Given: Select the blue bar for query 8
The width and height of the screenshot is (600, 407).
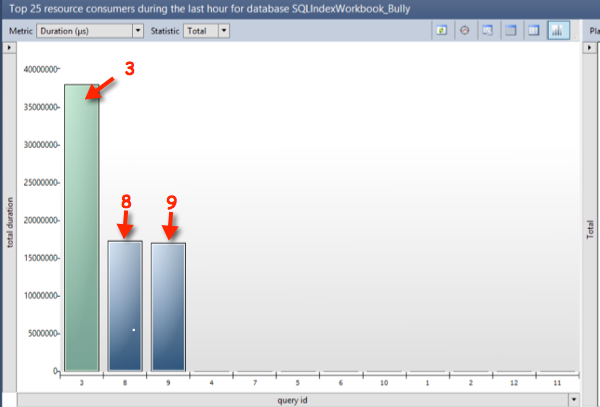Looking at the screenshot, I should coord(125,306).
